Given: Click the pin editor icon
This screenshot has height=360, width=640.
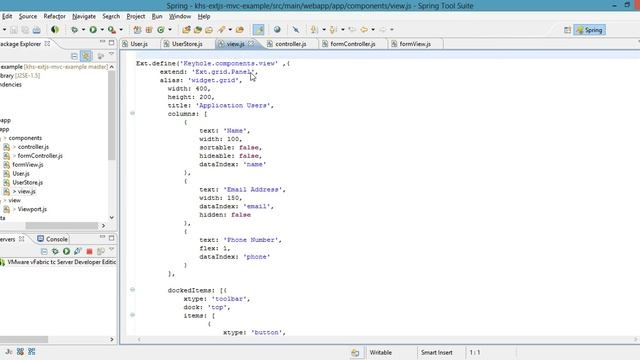Looking at the screenshot, I should [296, 30].
